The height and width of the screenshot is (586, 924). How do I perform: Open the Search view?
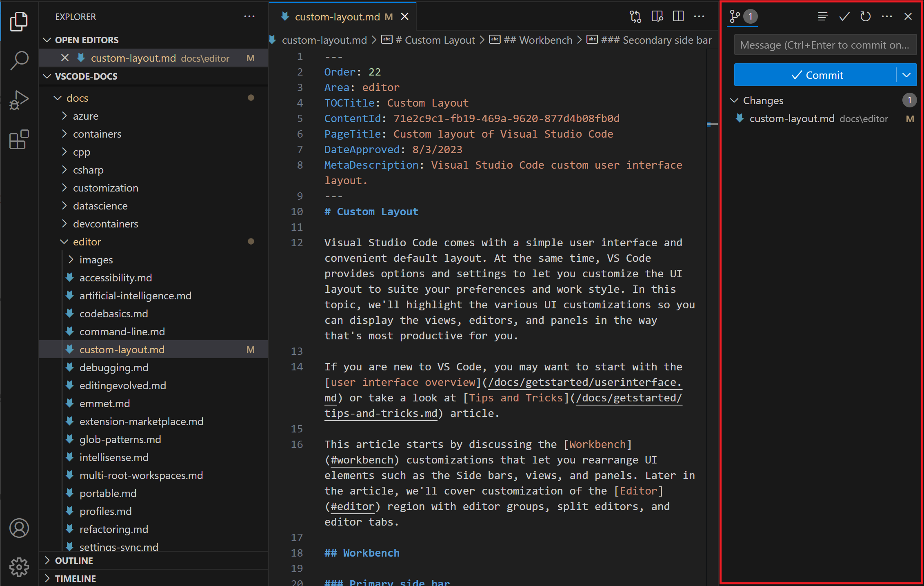coord(19,60)
